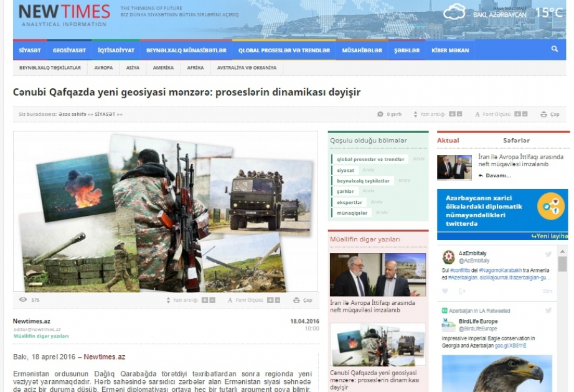Open the siyasət section tag
Image resolution: width=574 pixels, height=392 pixels.
345,170
